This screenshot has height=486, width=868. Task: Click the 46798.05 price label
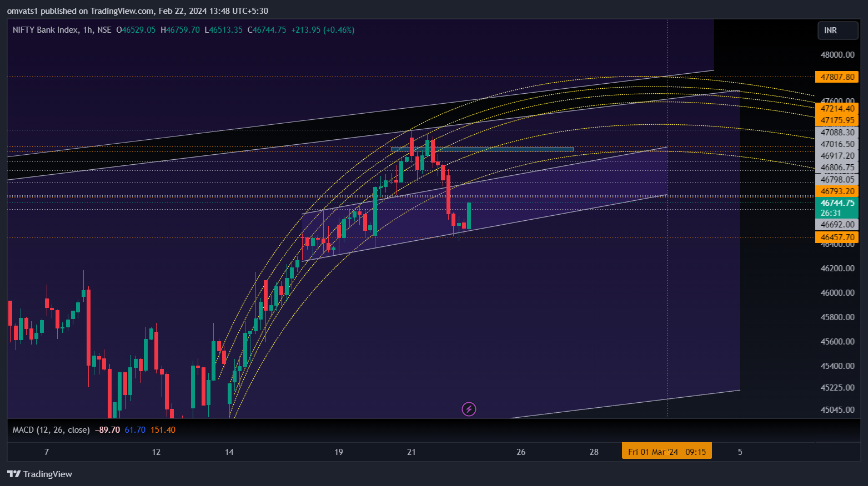click(837, 180)
